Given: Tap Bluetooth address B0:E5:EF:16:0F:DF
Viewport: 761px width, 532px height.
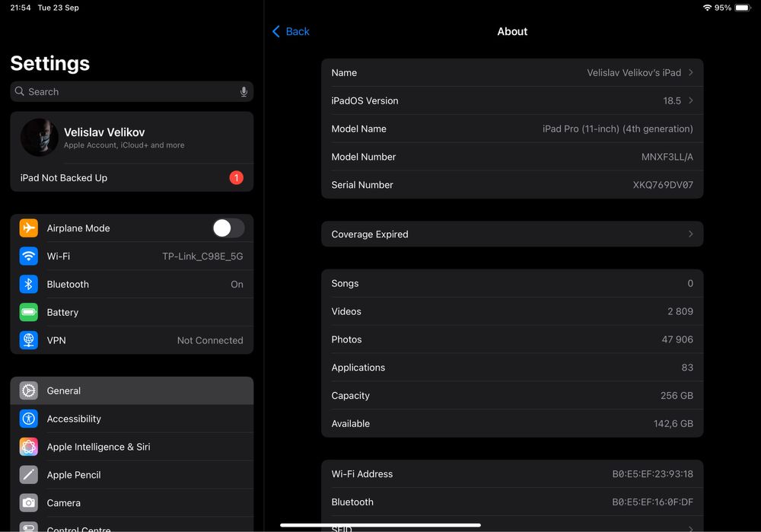Looking at the screenshot, I should point(652,502).
